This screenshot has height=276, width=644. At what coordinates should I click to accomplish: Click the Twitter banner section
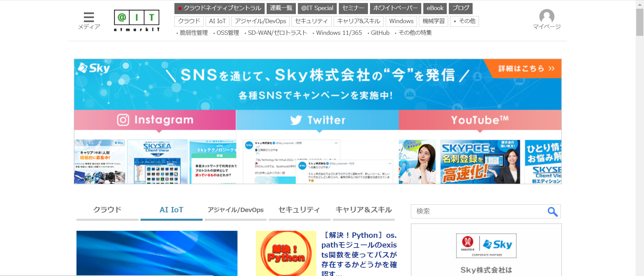pos(317,120)
